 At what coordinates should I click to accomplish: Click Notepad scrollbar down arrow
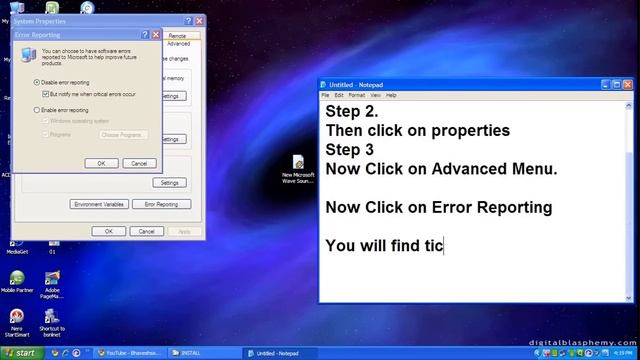pyautogui.click(x=629, y=298)
